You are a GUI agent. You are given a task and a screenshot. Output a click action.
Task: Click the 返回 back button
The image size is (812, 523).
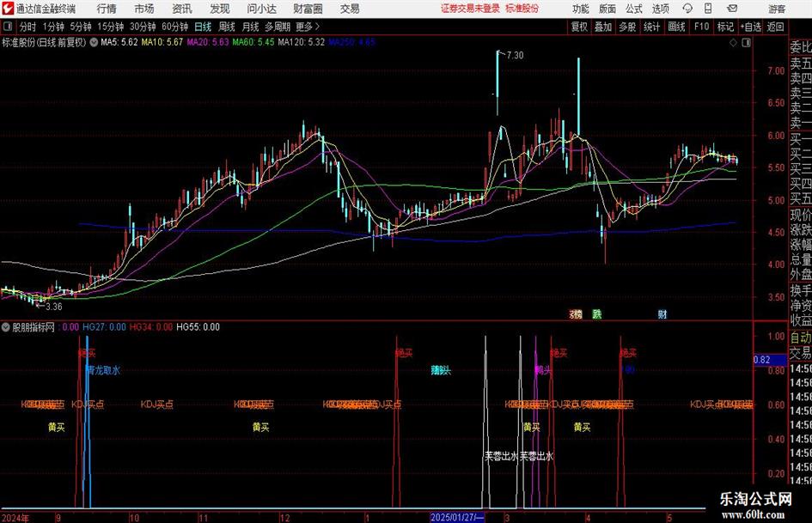[775, 27]
